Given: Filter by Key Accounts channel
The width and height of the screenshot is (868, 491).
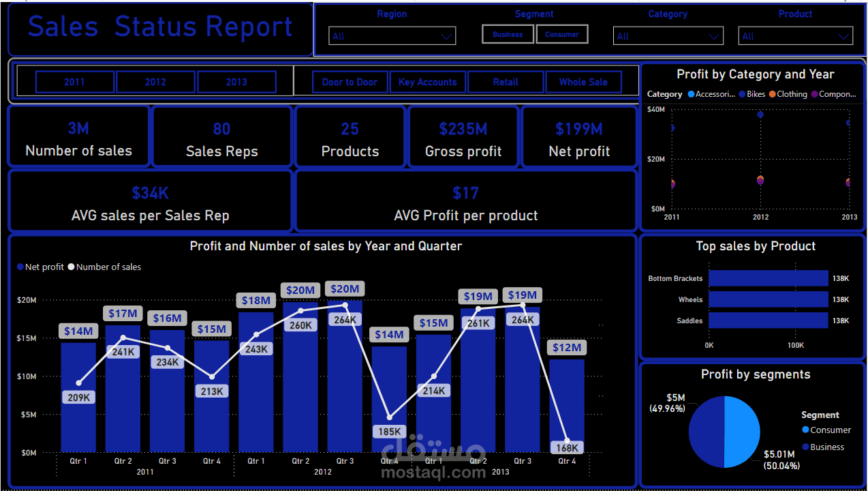Looking at the screenshot, I should (x=427, y=81).
